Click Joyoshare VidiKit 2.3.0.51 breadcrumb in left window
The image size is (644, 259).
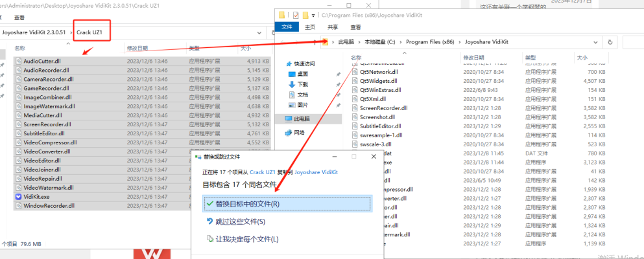tap(34, 33)
